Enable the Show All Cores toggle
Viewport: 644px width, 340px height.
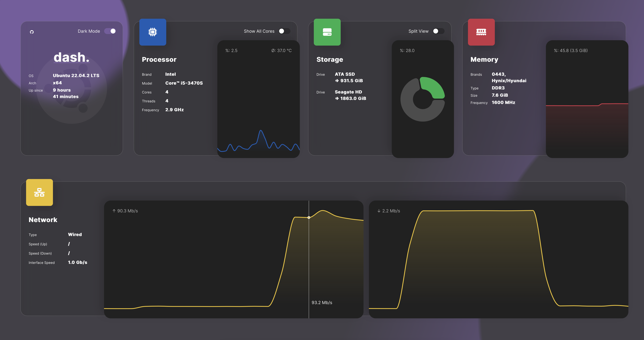[x=284, y=31]
